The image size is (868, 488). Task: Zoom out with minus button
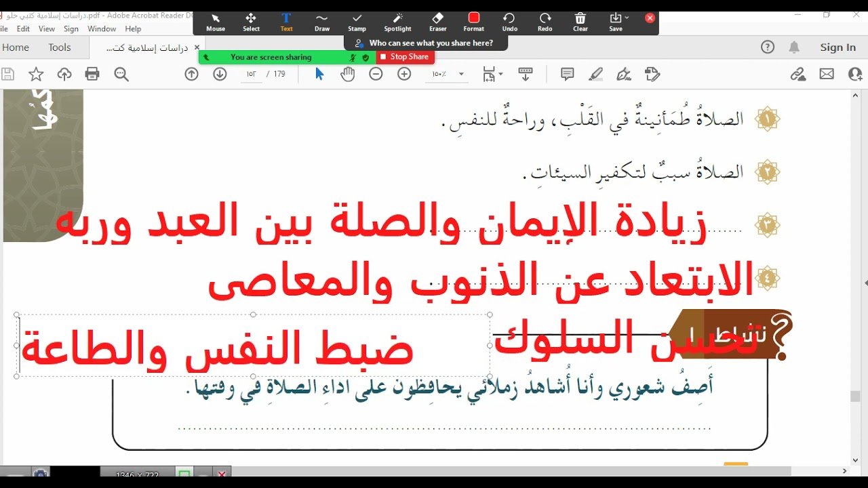pos(376,74)
